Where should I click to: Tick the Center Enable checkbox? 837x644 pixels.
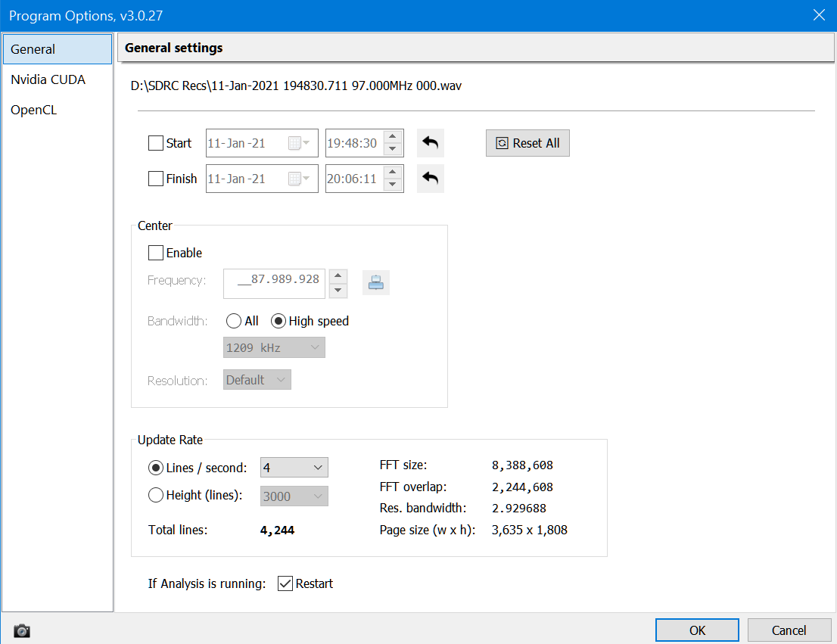156,253
